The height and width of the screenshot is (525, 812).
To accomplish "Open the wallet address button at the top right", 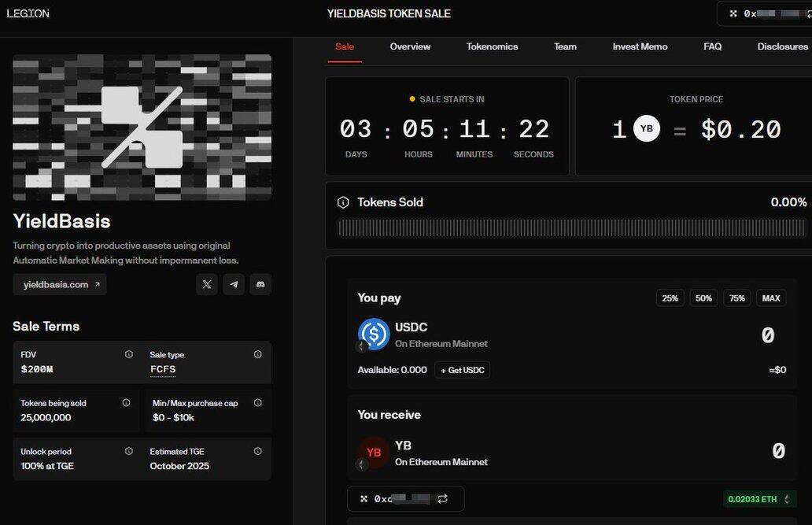I will click(766, 13).
